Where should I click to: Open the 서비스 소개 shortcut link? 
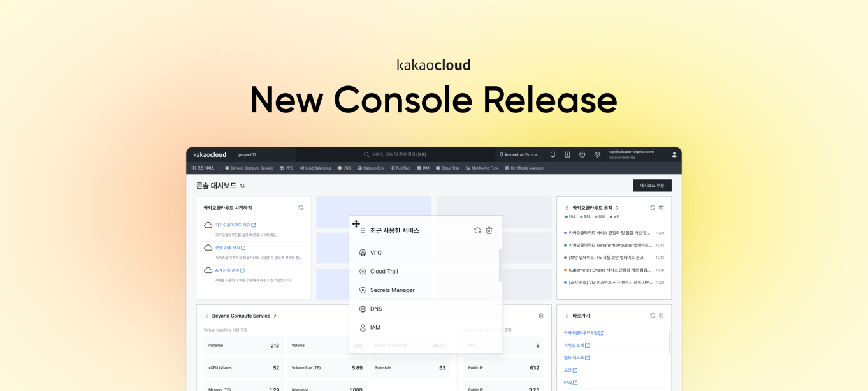577,345
